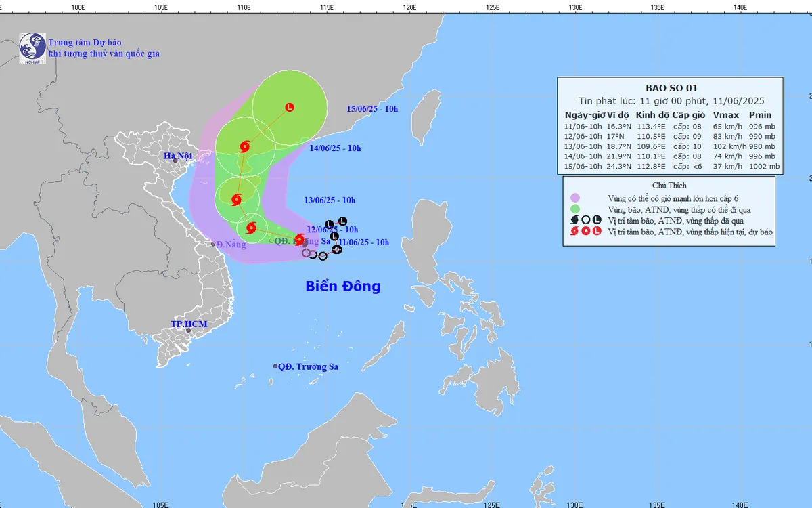Viewport: 812px width, 508px height.
Task: Click the red storm symbol in the legend
Action: click(x=575, y=232)
